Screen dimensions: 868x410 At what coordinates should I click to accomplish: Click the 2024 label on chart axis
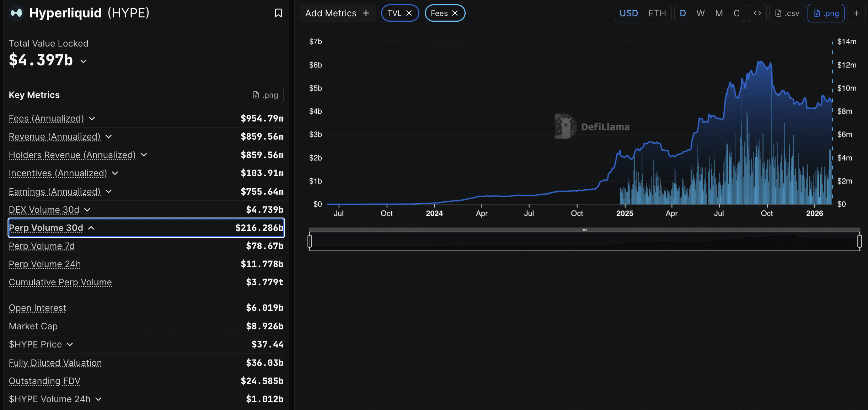click(x=434, y=213)
